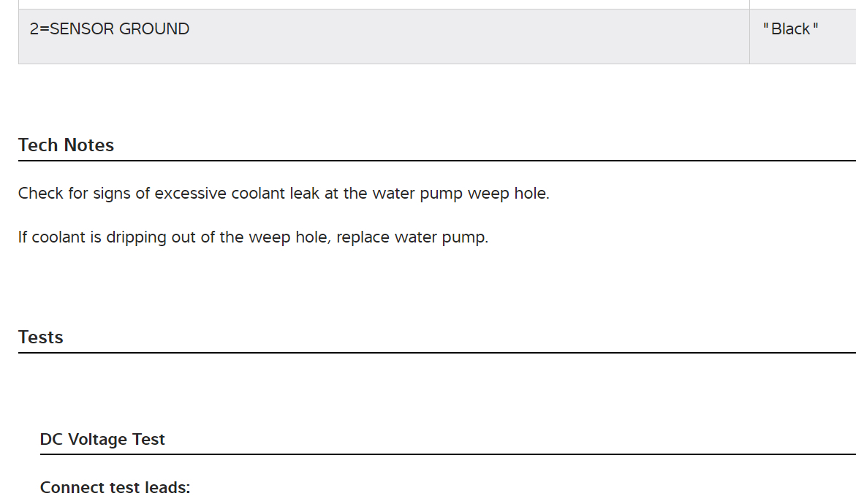Click the word "excessive" in the tech note

click(x=191, y=194)
